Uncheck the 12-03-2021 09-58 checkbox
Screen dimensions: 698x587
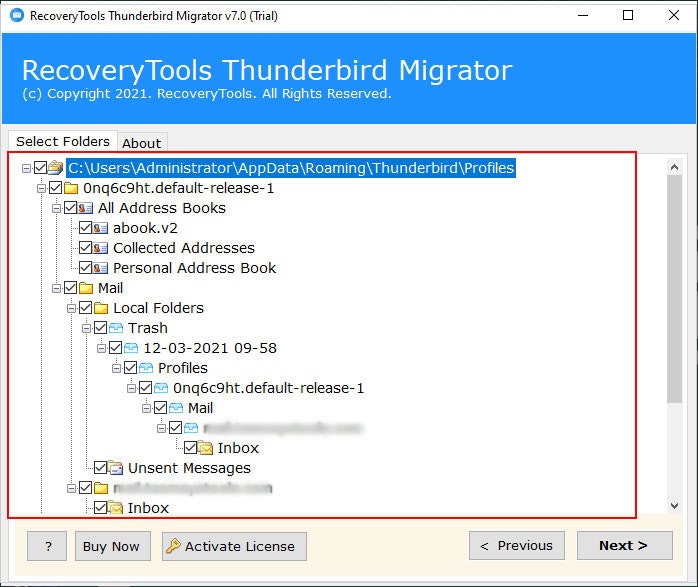tap(115, 348)
